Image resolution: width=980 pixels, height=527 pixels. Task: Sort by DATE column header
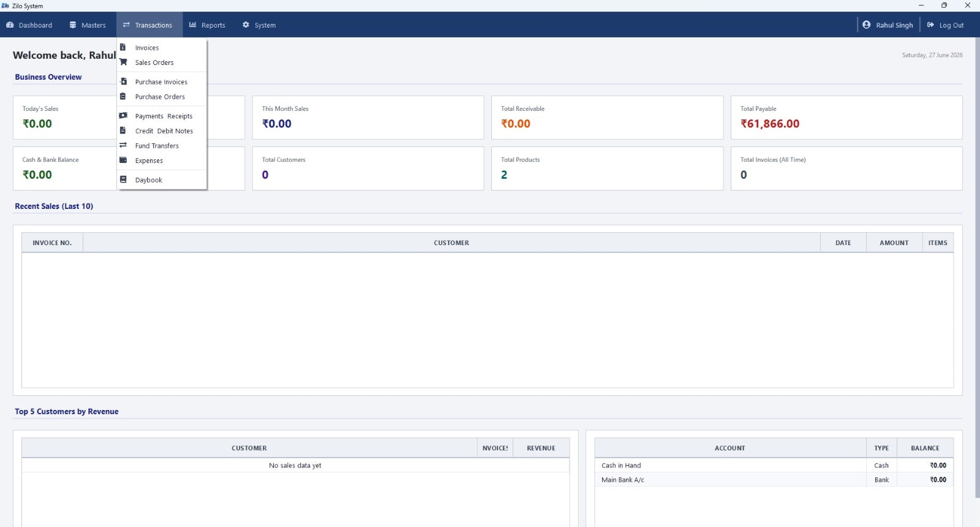pos(843,243)
